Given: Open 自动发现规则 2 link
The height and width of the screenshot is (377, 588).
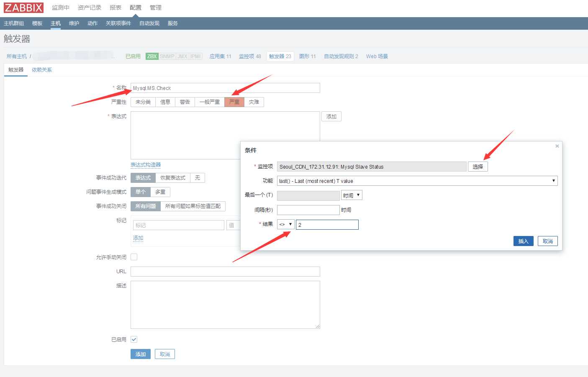Looking at the screenshot, I should (x=341, y=56).
